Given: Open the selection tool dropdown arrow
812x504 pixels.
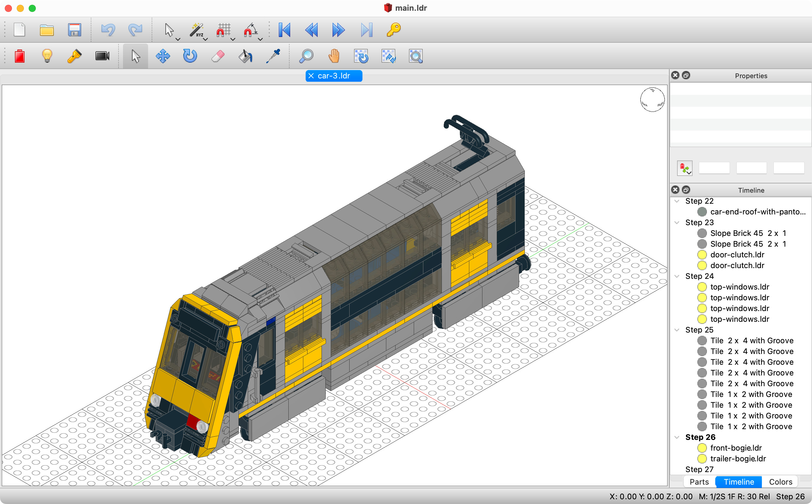Looking at the screenshot, I should (178, 40).
